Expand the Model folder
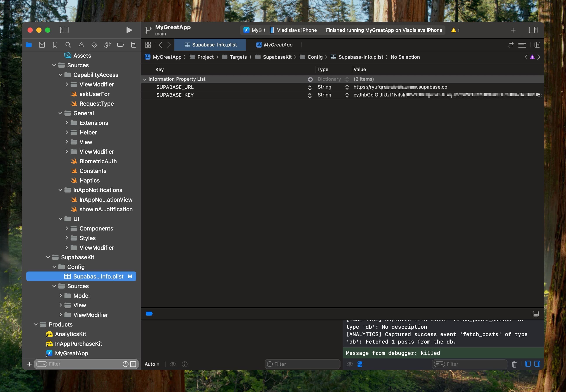Screen dimensions: 566x392 click(x=60, y=296)
